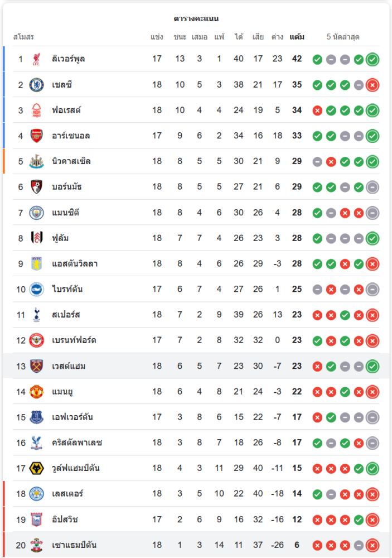The image size is (392, 558).
Task: Click the Tottenham Spurs crest icon
Action: (x=36, y=315)
